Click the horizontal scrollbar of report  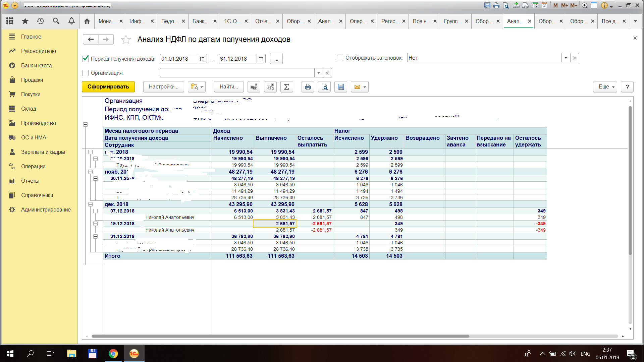coord(280,336)
